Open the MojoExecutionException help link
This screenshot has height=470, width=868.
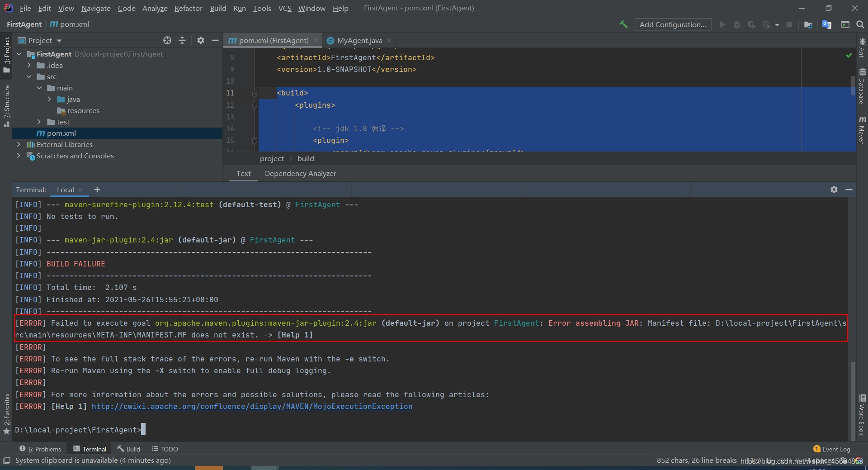(x=252, y=406)
